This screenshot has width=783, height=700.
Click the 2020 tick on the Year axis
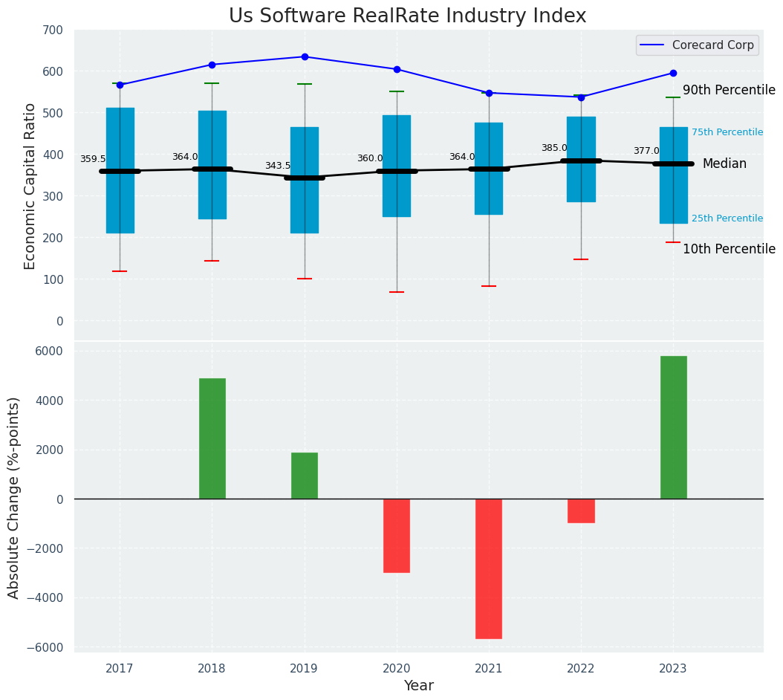pos(397,669)
